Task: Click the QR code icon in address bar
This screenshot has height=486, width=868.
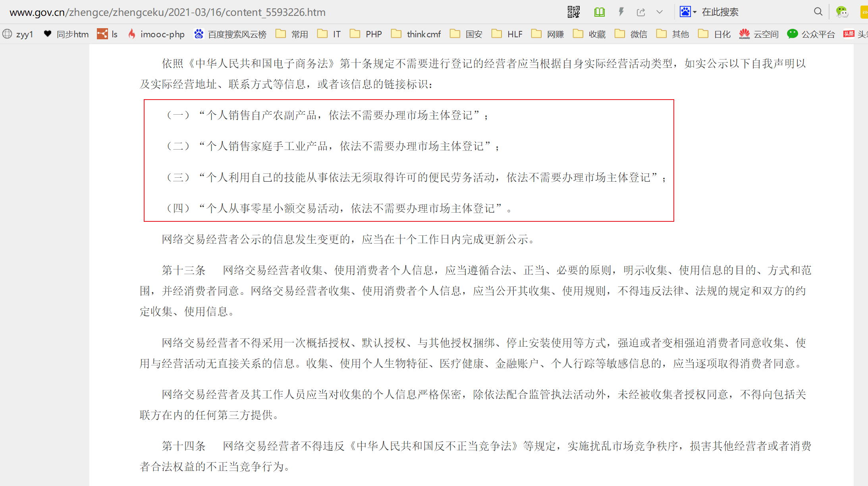Action: [573, 12]
